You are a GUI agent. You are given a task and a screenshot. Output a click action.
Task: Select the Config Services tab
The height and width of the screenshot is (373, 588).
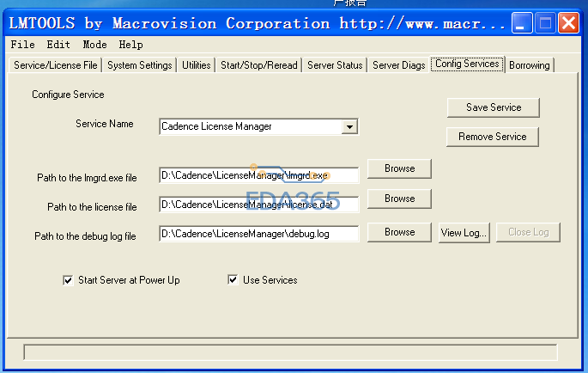467,64
